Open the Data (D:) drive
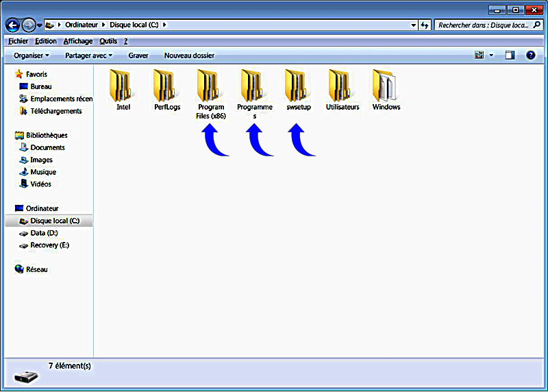This screenshot has width=548, height=392. [44, 233]
